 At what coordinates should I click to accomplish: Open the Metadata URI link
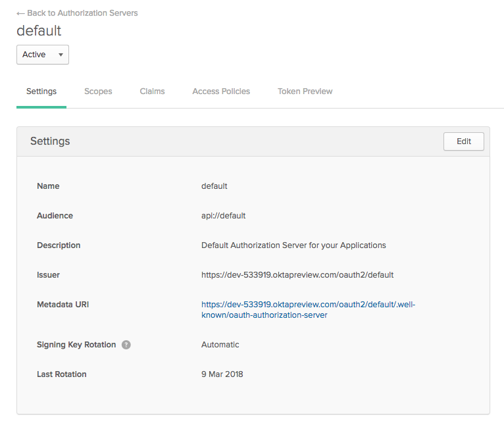tap(308, 305)
